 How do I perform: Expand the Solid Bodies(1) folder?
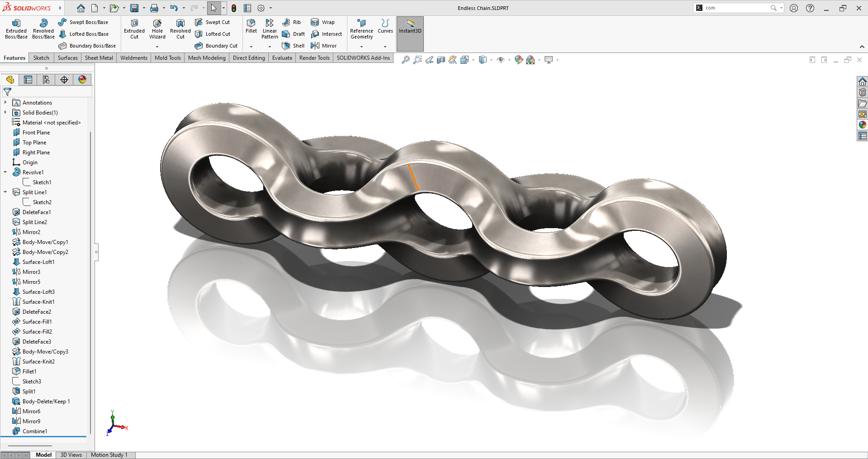pos(5,113)
